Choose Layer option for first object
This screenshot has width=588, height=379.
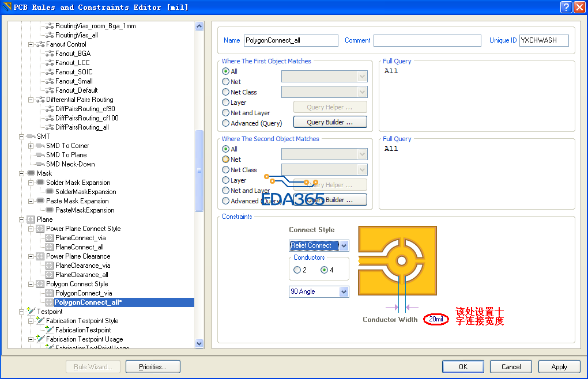click(x=226, y=103)
